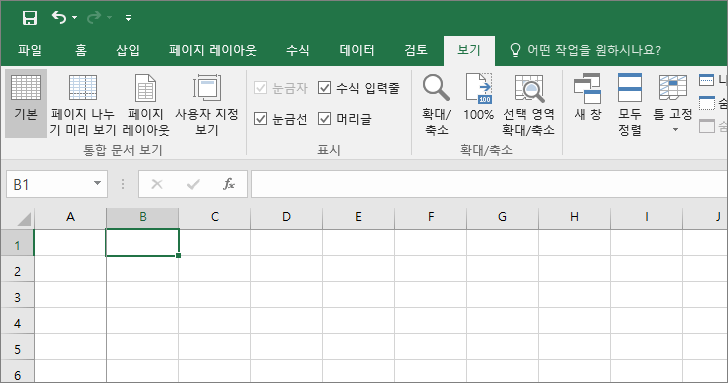Switch to the 페이지 레이아웃 tab
Screen dimensions: 728x383
point(213,50)
